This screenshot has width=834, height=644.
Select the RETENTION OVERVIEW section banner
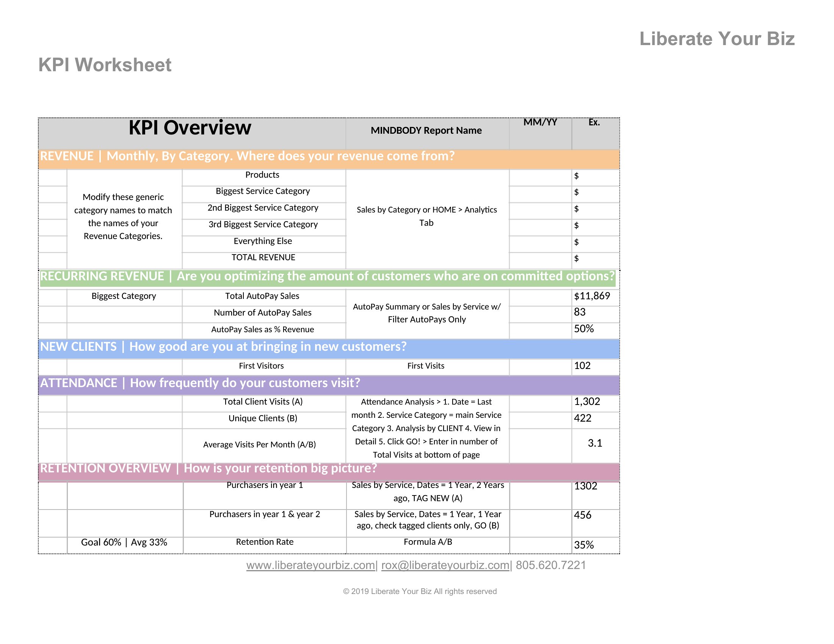coord(328,472)
